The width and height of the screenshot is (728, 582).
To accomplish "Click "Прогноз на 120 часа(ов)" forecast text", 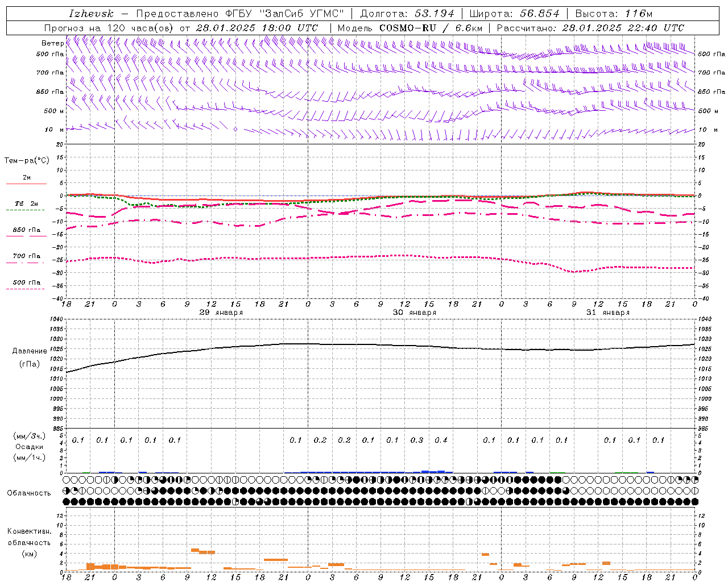I will click(x=109, y=28).
